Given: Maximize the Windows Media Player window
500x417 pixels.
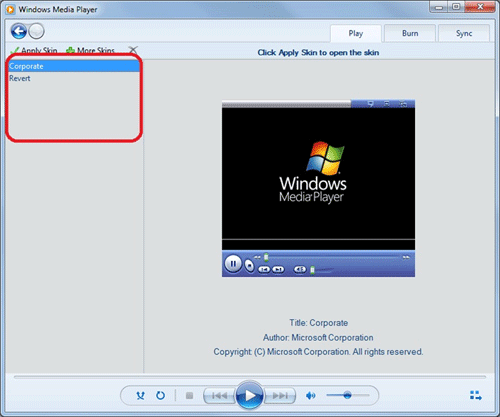Looking at the screenshot, I should (x=456, y=7).
